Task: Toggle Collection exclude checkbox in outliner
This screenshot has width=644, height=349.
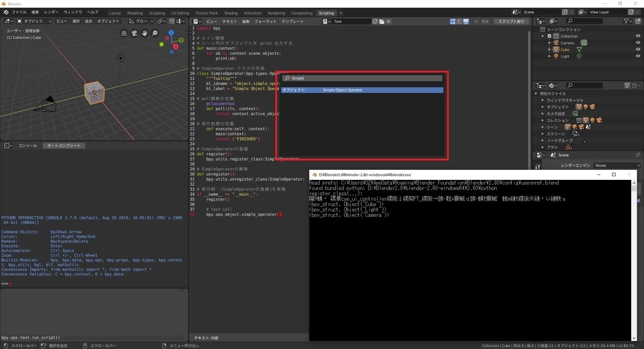Action: pos(550,36)
